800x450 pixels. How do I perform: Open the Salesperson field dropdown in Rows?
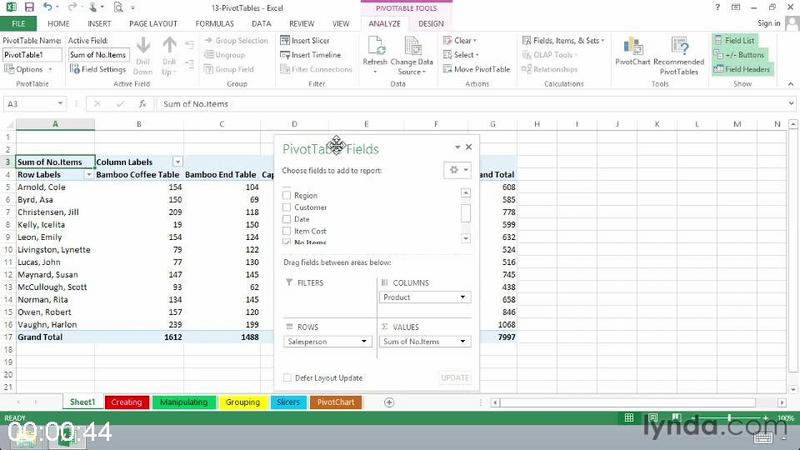pyautogui.click(x=364, y=341)
